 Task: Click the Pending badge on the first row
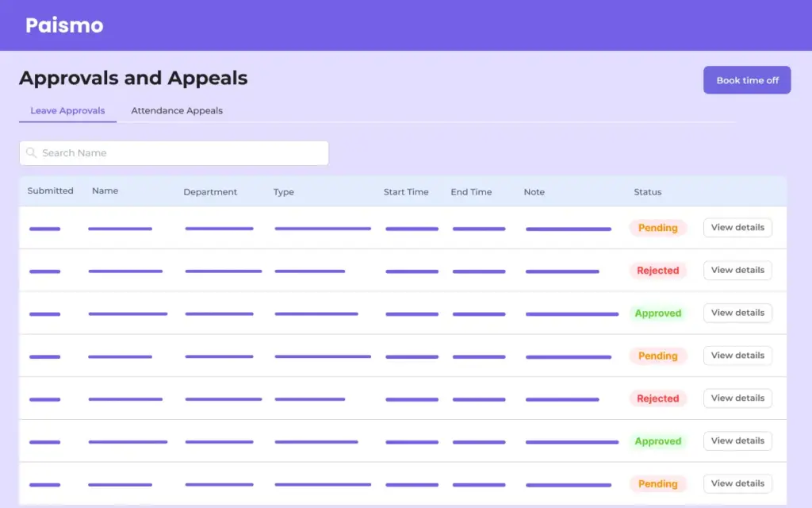pyautogui.click(x=658, y=228)
